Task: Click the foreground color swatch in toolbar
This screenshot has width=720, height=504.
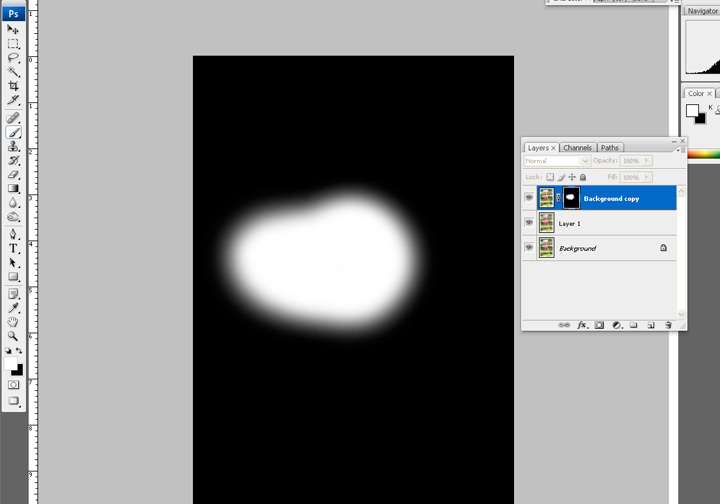Action: coord(11,365)
